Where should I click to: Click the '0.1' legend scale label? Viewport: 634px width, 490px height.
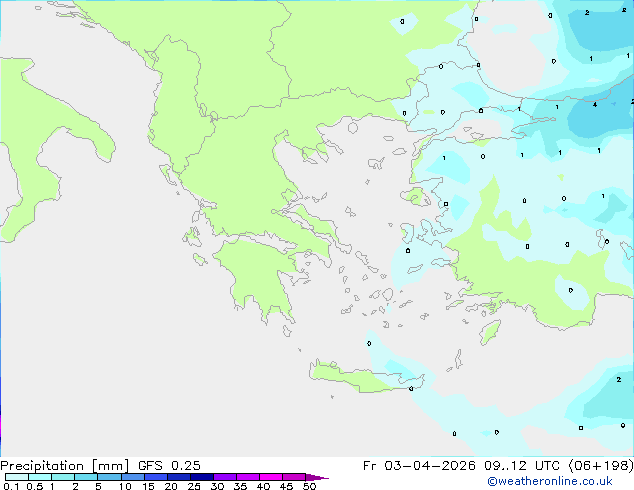(x=11, y=486)
